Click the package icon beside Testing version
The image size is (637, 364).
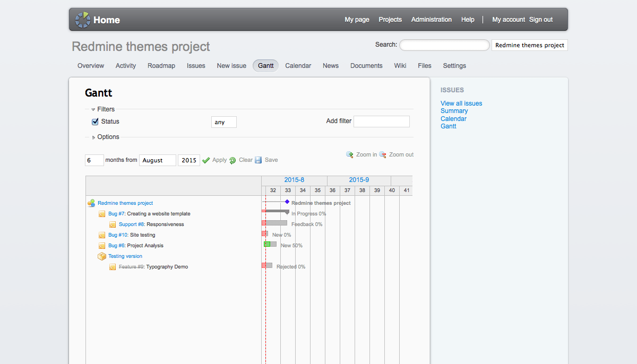[x=102, y=256]
